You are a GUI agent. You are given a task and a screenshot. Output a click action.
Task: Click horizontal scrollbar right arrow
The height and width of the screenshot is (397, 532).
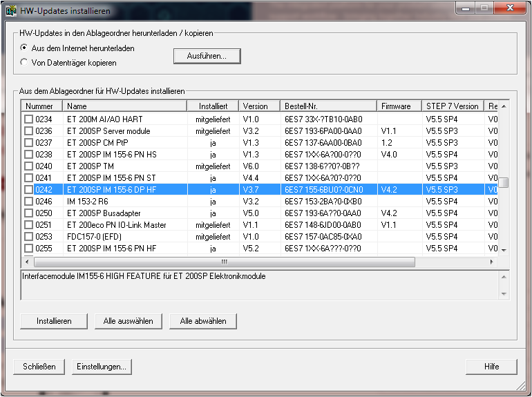(492, 262)
